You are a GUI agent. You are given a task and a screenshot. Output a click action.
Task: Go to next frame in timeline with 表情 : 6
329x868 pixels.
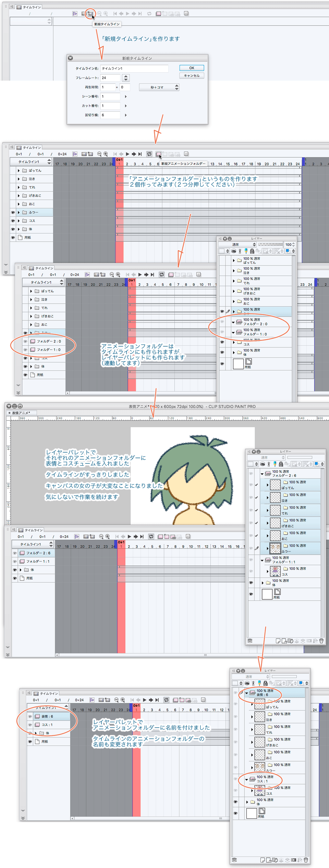[151, 700]
